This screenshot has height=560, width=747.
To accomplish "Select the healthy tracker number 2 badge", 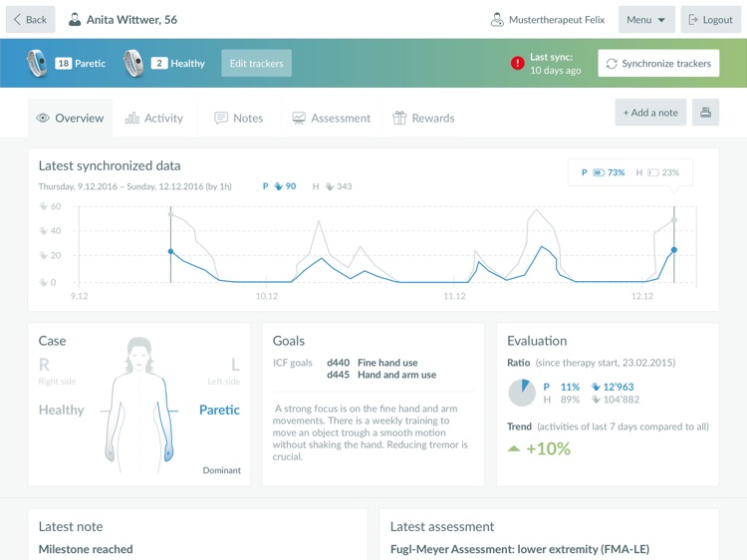I will pos(159,64).
